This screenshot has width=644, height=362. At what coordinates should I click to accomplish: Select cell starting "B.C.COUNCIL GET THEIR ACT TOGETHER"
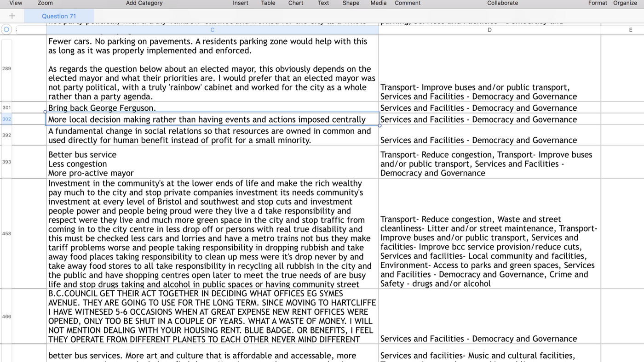(x=213, y=317)
